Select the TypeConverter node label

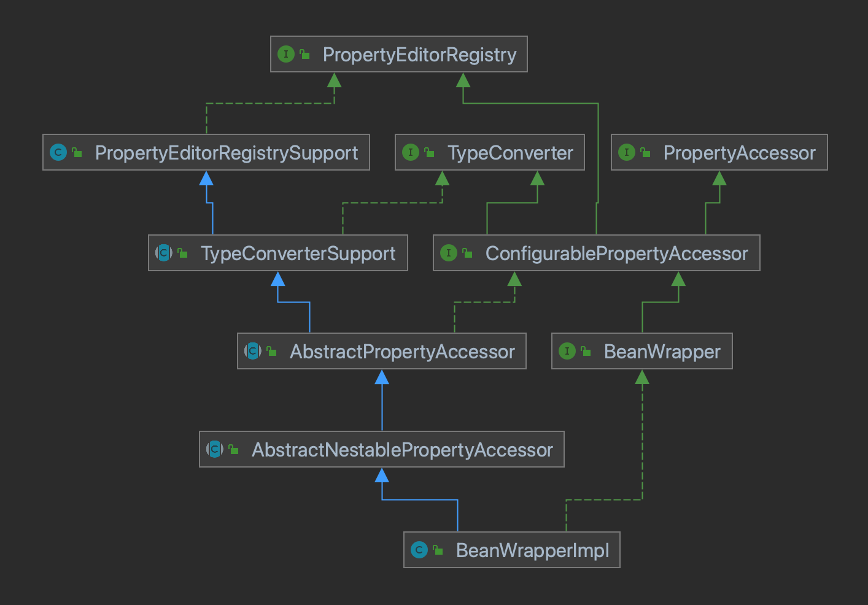pos(510,153)
